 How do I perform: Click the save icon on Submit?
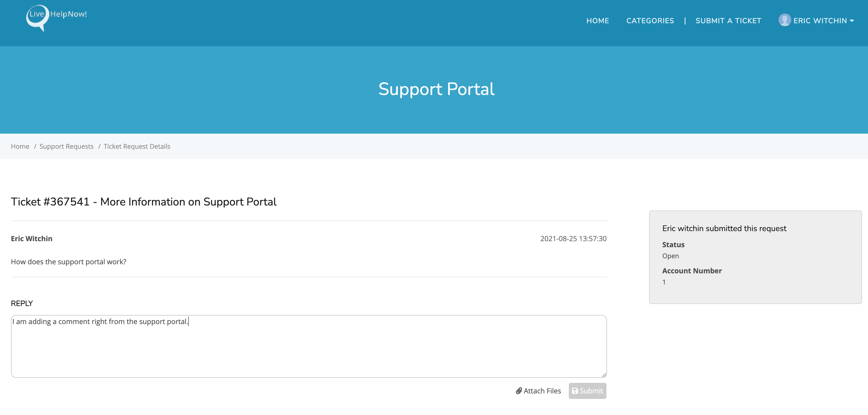(x=575, y=391)
